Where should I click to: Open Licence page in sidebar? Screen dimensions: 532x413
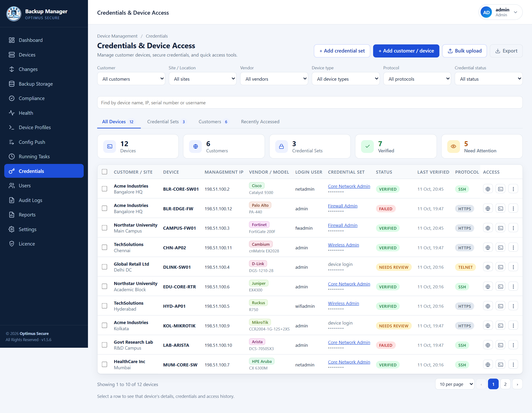[x=44, y=244]
